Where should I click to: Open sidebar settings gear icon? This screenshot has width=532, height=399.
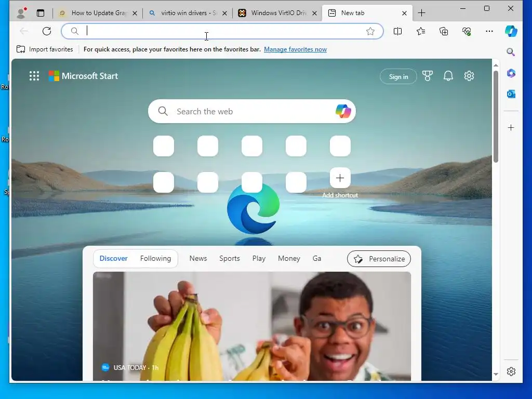[x=511, y=371]
